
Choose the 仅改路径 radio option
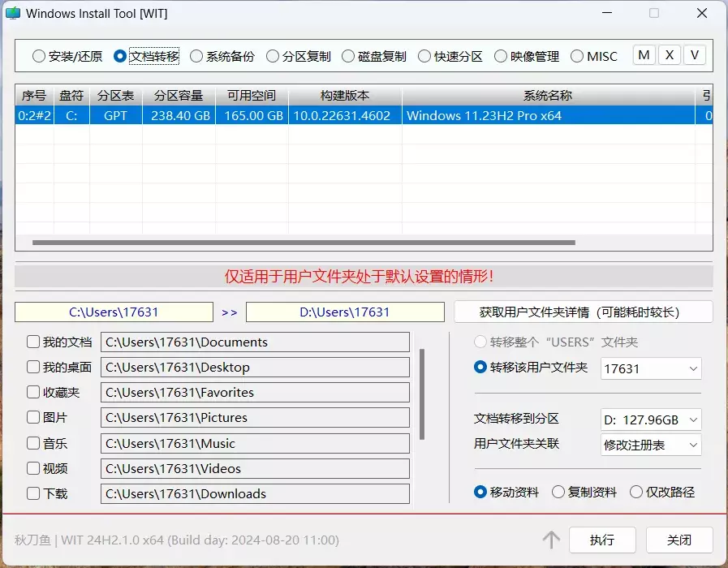(x=636, y=493)
